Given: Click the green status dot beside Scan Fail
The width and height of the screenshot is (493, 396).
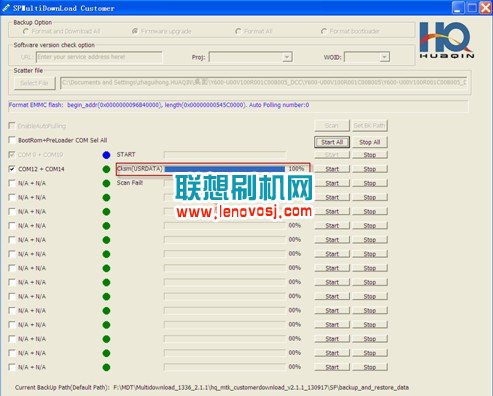Looking at the screenshot, I should tap(106, 183).
